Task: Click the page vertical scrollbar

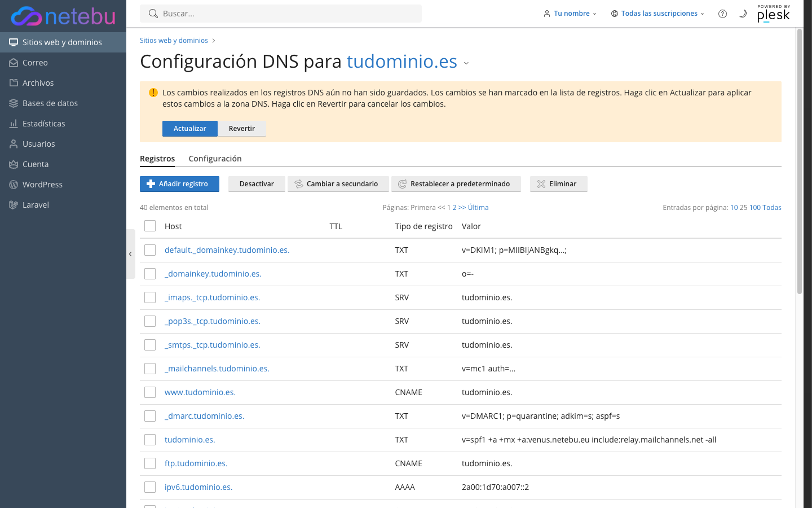Action: click(x=800, y=161)
